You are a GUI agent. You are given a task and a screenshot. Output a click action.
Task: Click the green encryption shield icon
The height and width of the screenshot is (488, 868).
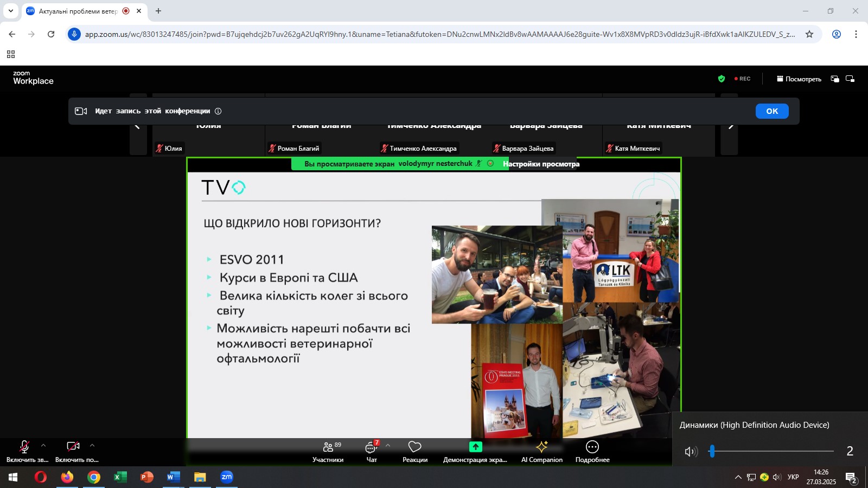(722, 79)
